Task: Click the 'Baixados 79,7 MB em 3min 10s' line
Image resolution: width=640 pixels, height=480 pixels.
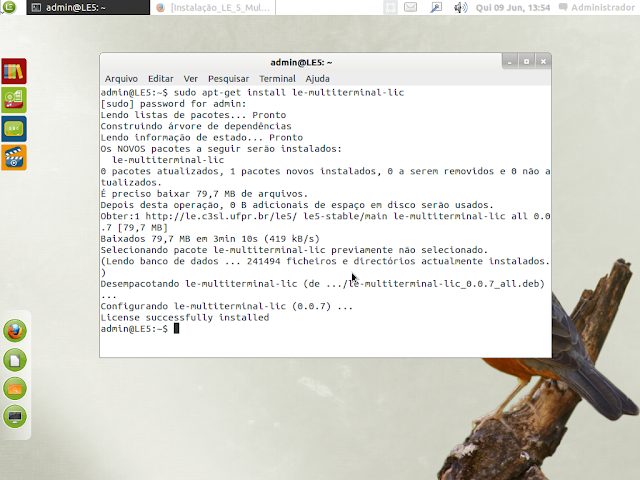Action: click(210, 239)
